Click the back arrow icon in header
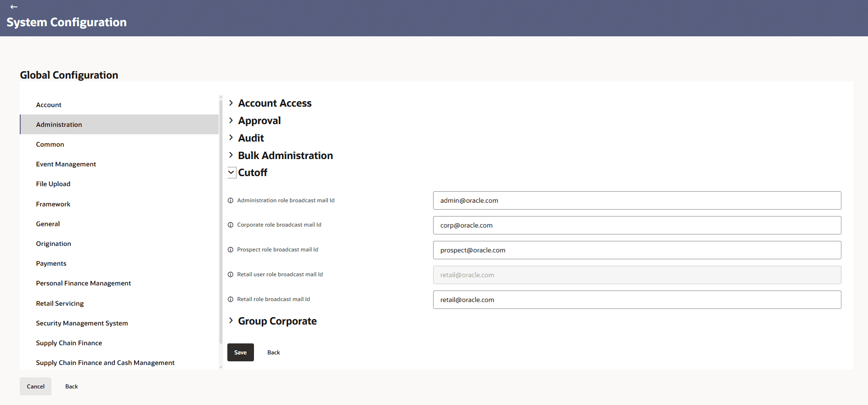 pos(14,7)
